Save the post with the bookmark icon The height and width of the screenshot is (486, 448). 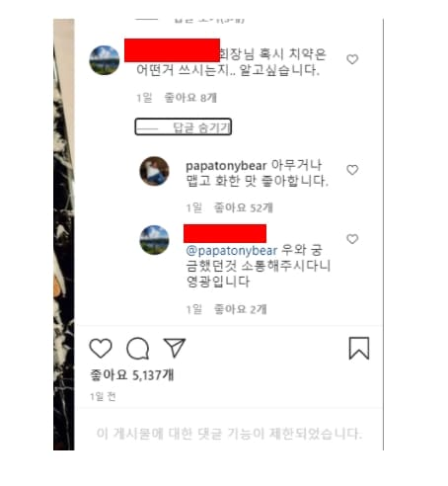coord(359,348)
